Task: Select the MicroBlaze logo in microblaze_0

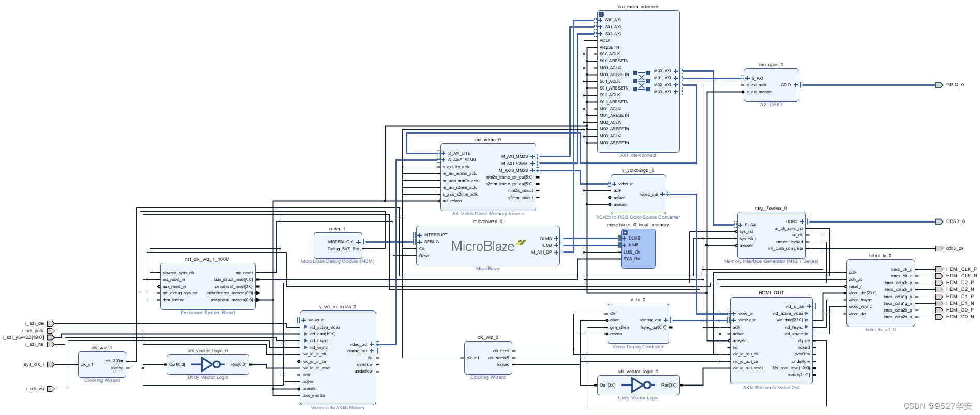Action: tap(488, 246)
